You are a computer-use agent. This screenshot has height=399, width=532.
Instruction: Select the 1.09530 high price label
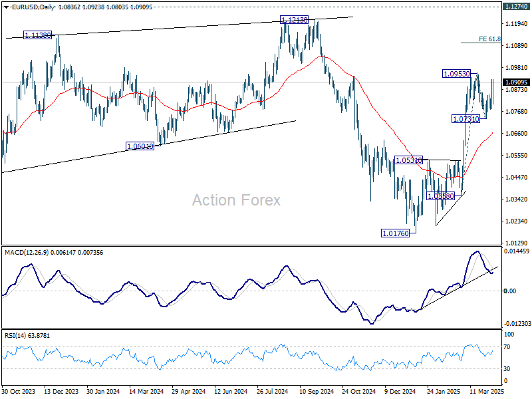(x=457, y=74)
